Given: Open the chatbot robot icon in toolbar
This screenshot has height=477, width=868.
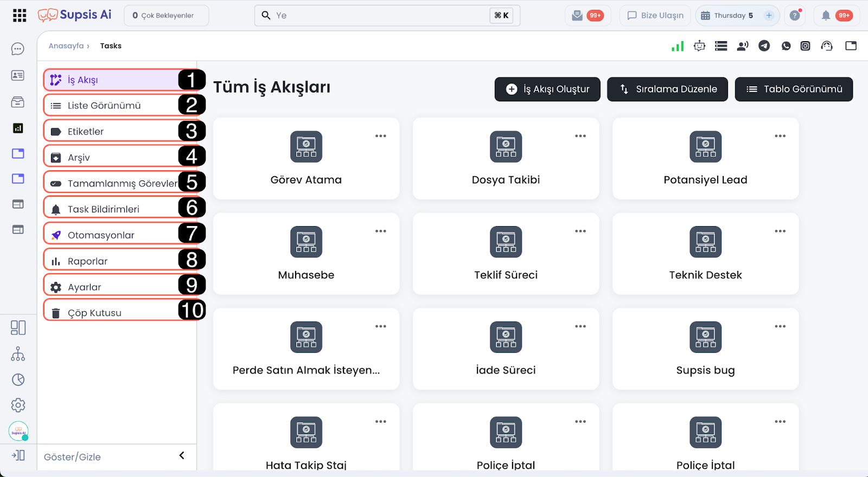Looking at the screenshot, I should 699,46.
